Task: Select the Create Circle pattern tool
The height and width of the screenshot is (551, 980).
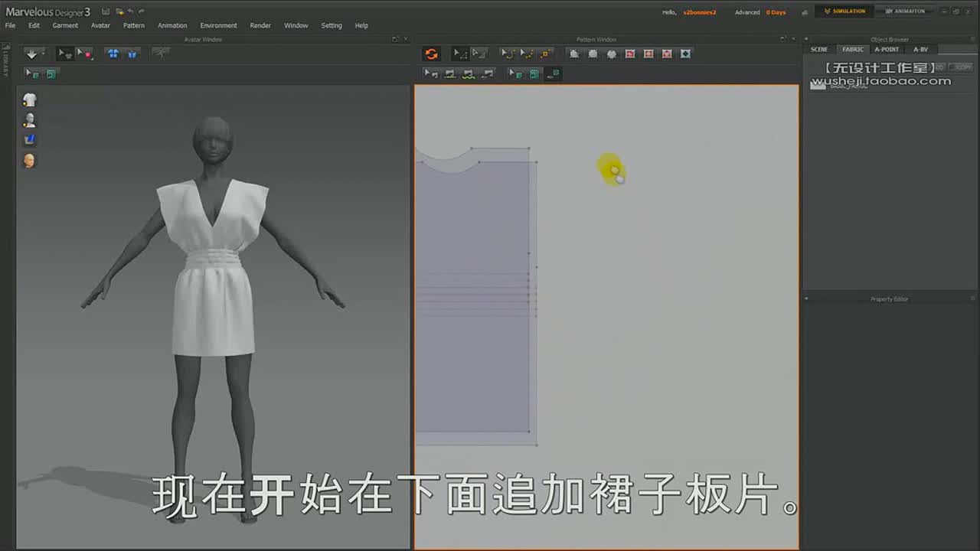Action: tap(611, 54)
